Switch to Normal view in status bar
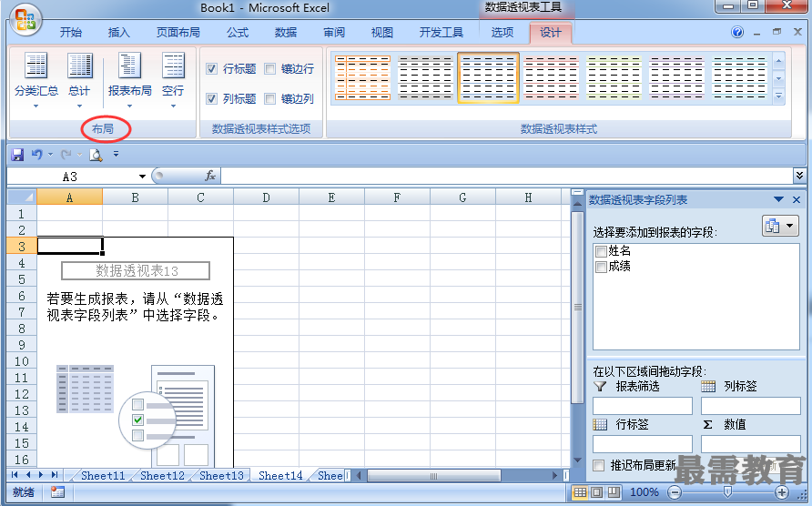Image resolution: width=812 pixels, height=506 pixels. point(580,492)
